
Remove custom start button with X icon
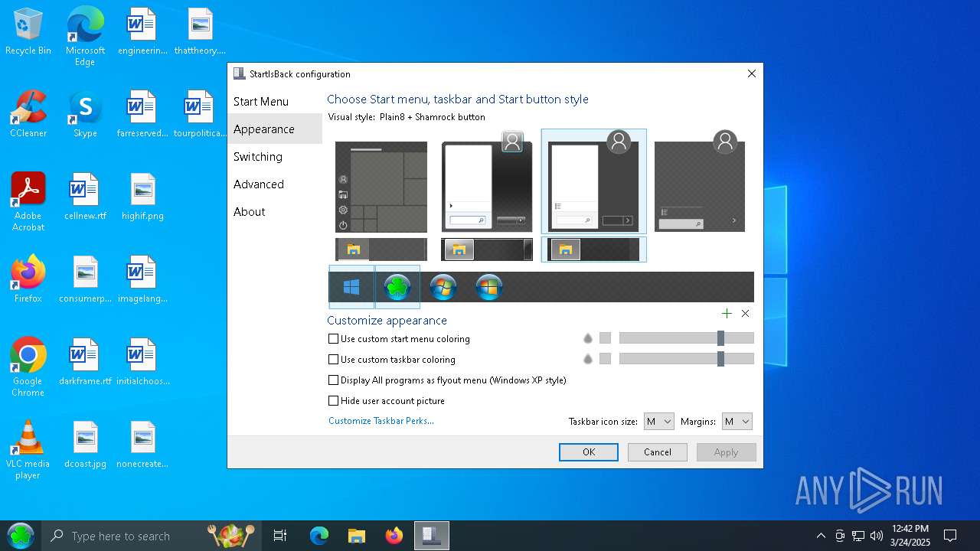(x=745, y=313)
